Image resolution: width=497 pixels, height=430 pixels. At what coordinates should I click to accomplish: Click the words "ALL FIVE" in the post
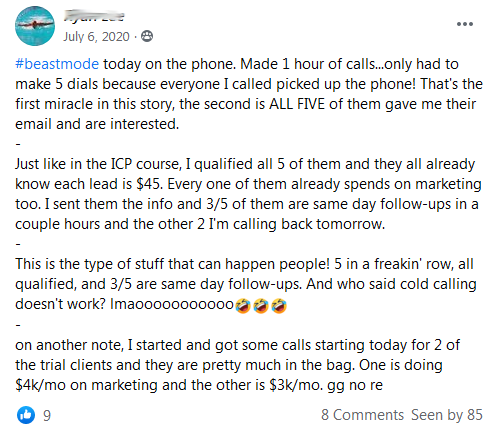pos(297,104)
